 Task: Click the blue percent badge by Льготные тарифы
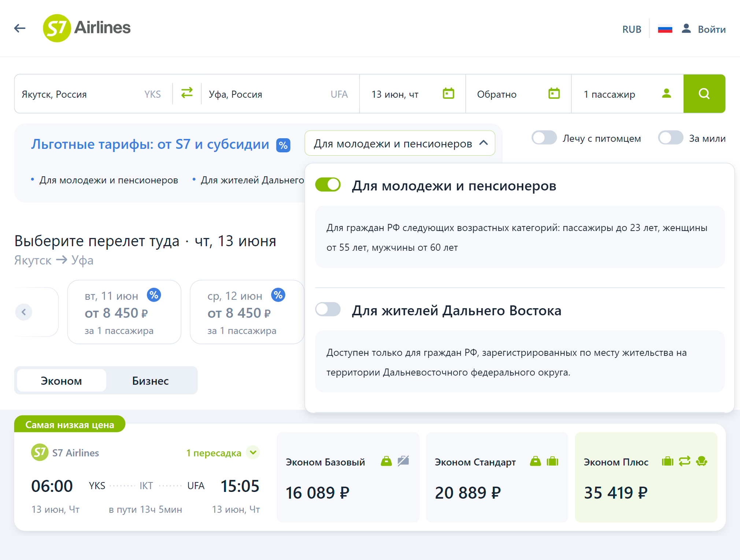pyautogui.click(x=283, y=145)
